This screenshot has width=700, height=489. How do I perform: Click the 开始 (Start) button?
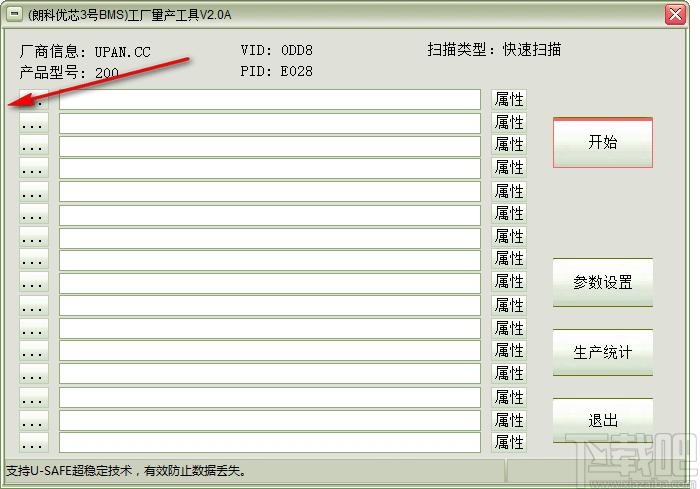click(x=602, y=143)
